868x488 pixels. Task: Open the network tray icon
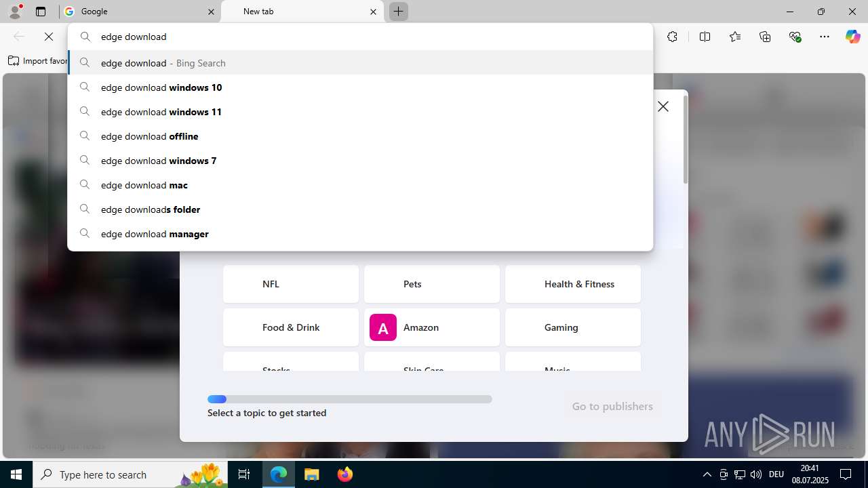coord(740,474)
